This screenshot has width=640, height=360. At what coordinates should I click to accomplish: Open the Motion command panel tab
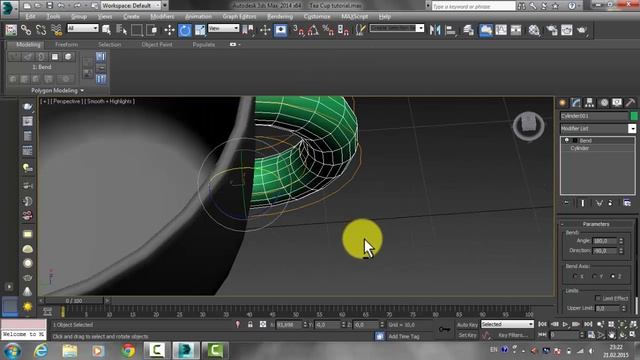pyautogui.click(x=604, y=102)
